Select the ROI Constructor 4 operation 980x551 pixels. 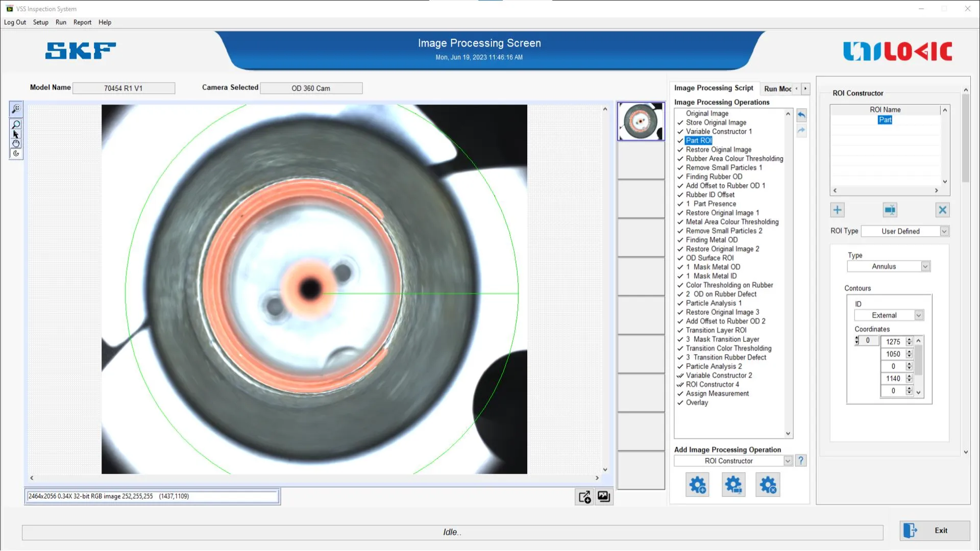(x=712, y=385)
